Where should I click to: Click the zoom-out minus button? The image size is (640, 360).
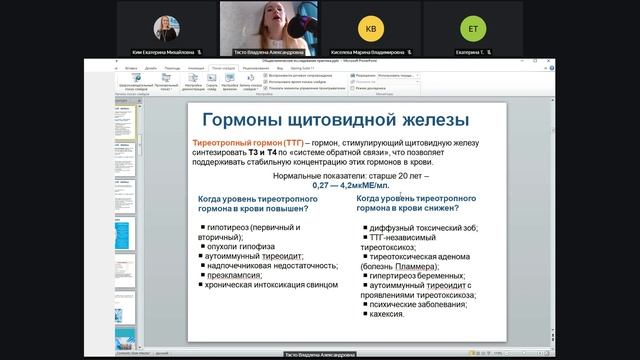pos(507,353)
